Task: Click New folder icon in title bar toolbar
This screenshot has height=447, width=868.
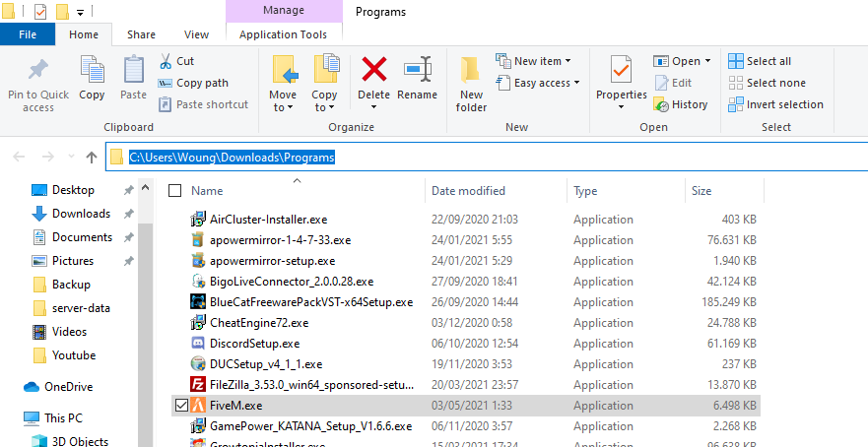Action: [62, 11]
